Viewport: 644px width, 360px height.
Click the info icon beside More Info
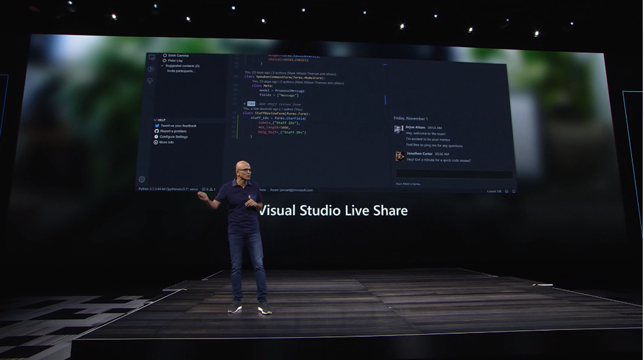click(156, 143)
